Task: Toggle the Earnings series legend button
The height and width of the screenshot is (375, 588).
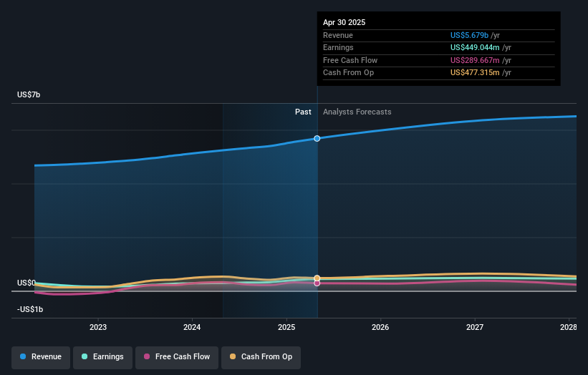Action: (102, 356)
